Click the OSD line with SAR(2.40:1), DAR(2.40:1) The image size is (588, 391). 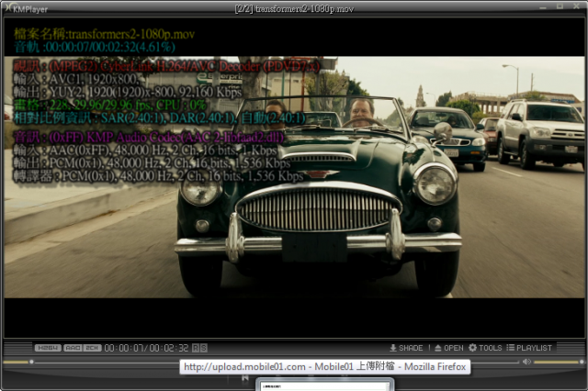(160, 118)
